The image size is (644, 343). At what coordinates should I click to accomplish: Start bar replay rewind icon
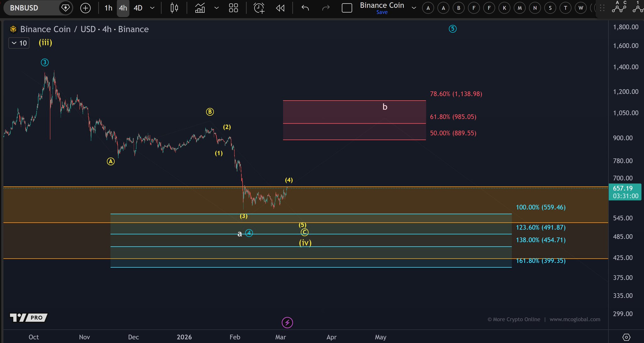point(280,8)
